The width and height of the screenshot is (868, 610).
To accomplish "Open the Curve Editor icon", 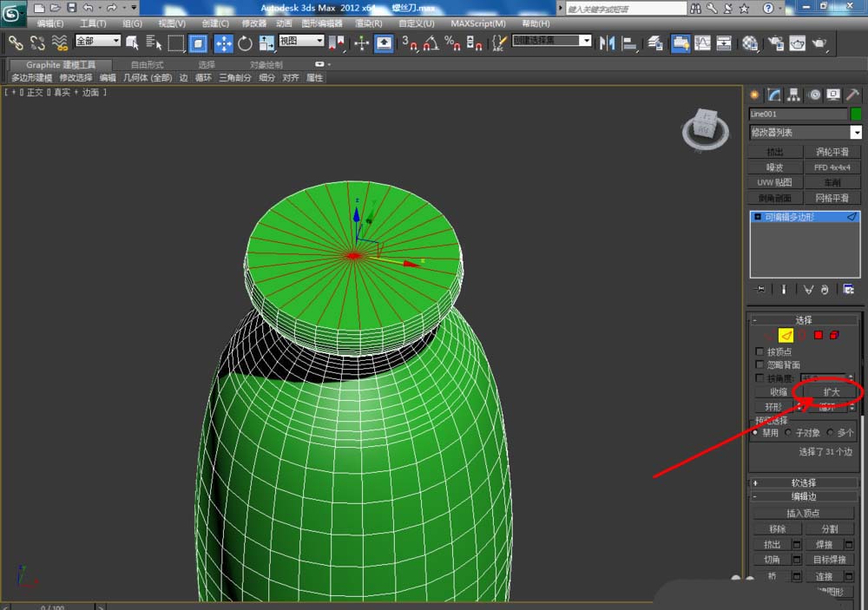I will click(702, 43).
